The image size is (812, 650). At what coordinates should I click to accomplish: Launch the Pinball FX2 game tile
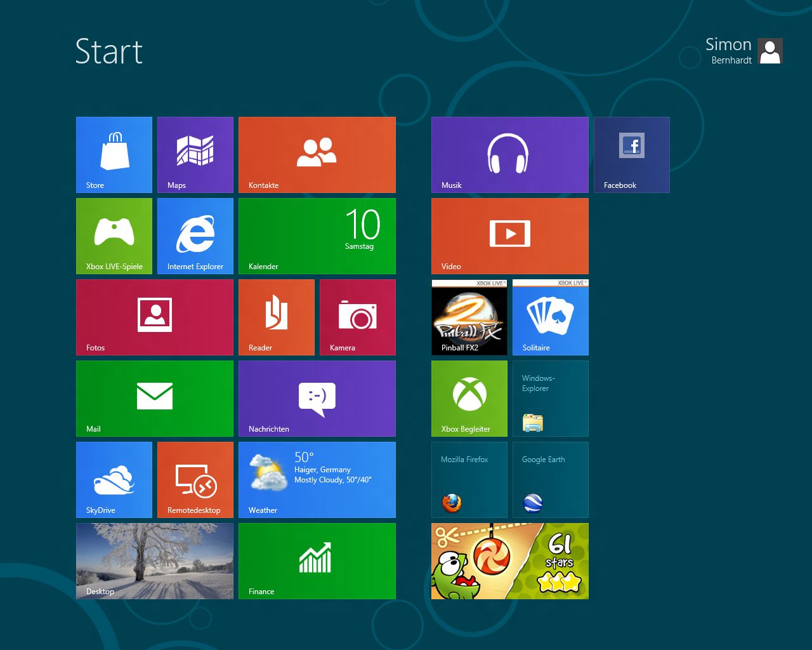point(469,317)
